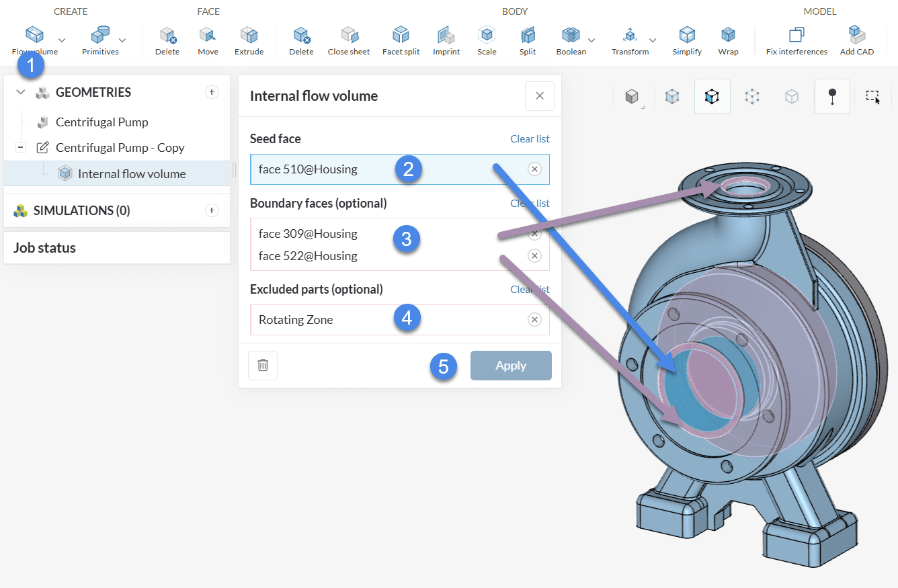
Task: Collapse the Geometries tree section
Action: [21, 92]
